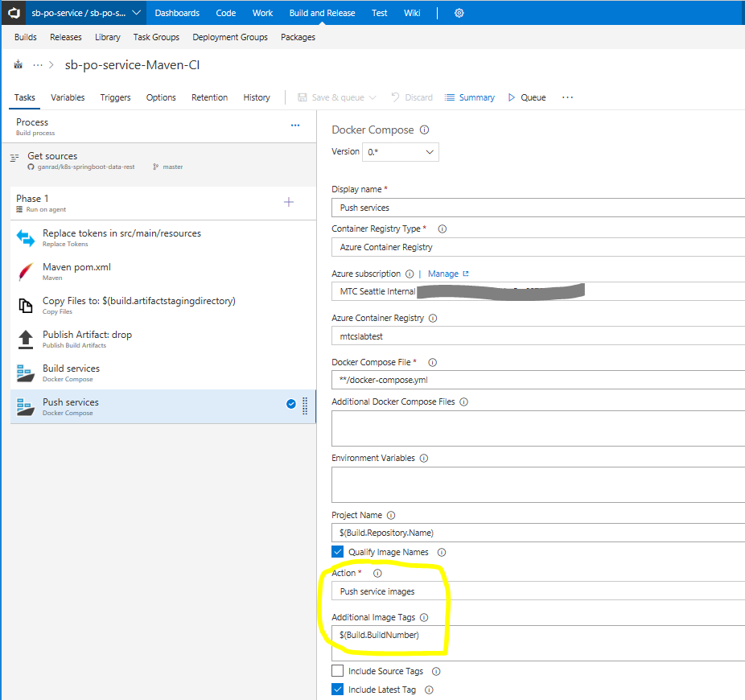This screenshot has height=700, width=745.
Task: Toggle Qualify Image Names checkbox
Action: [x=337, y=552]
